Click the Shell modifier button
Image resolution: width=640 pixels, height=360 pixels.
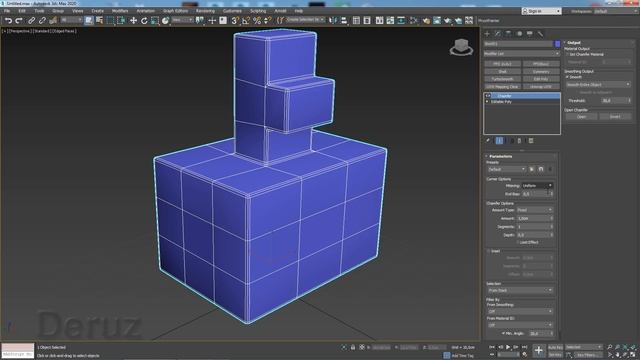pos(502,71)
